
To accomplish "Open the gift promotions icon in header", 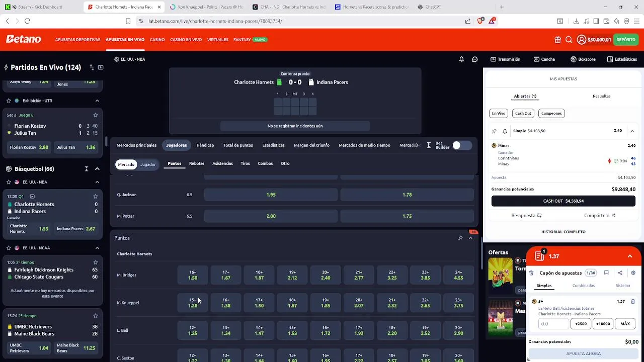I will tap(558, 40).
